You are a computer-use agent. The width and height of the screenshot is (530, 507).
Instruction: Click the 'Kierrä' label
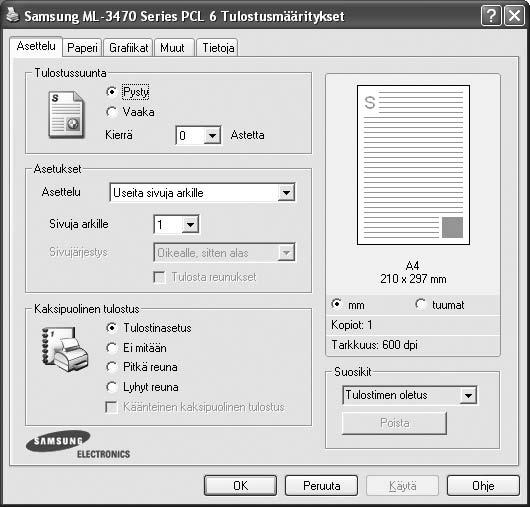point(119,135)
